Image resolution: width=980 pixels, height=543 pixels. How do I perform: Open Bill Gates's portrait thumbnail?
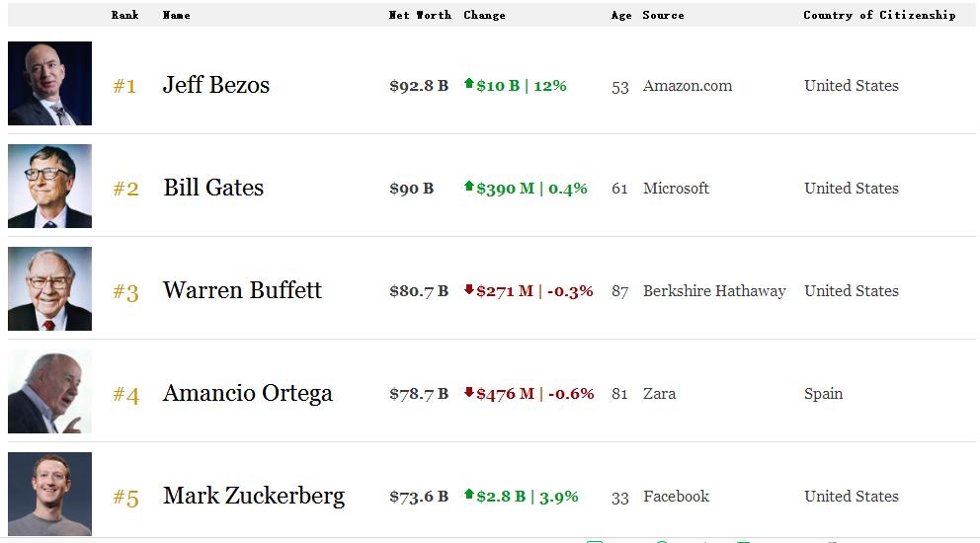click(49, 187)
